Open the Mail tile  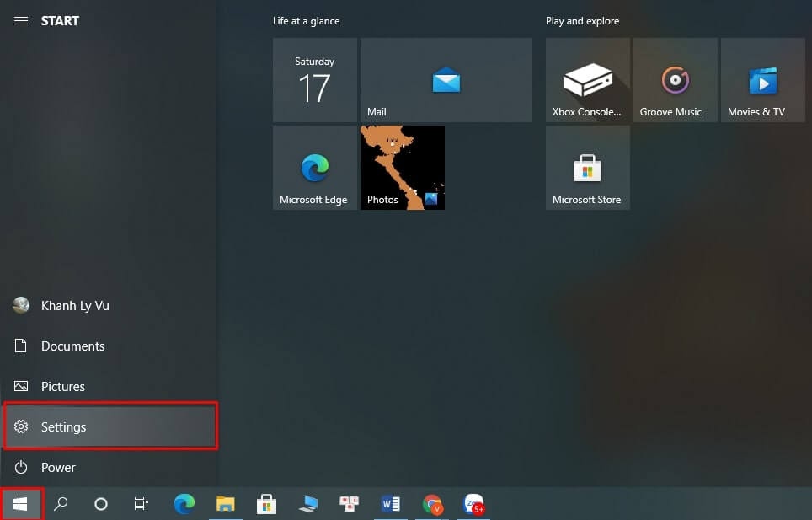pos(446,80)
